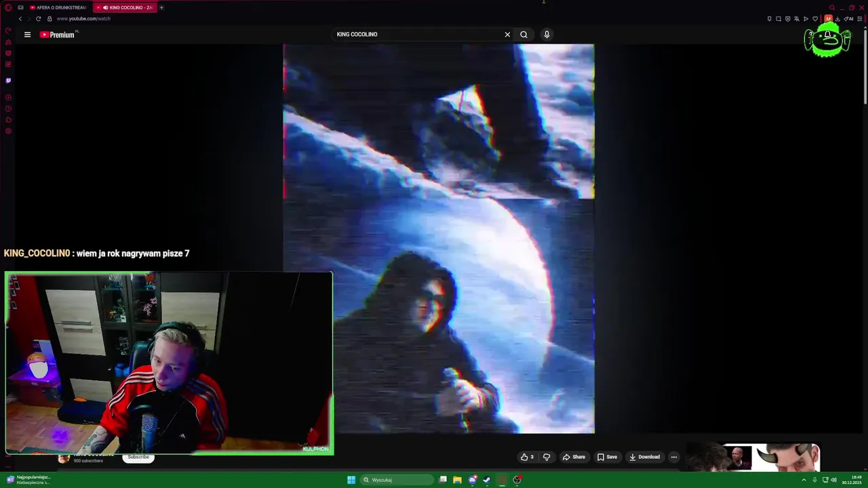Click the Wyszukaj taskbar search box
Viewport: 868px width, 488px height.
click(x=397, y=480)
